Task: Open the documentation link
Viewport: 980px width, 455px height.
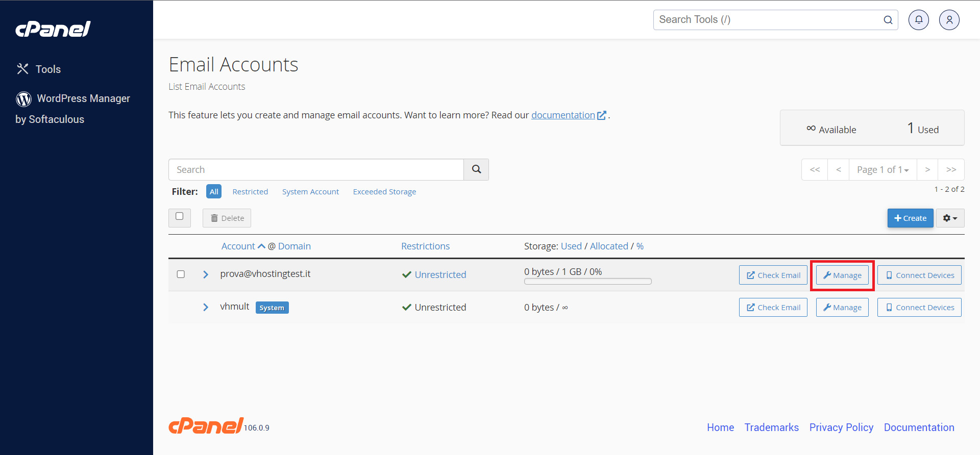Action: tap(568, 115)
